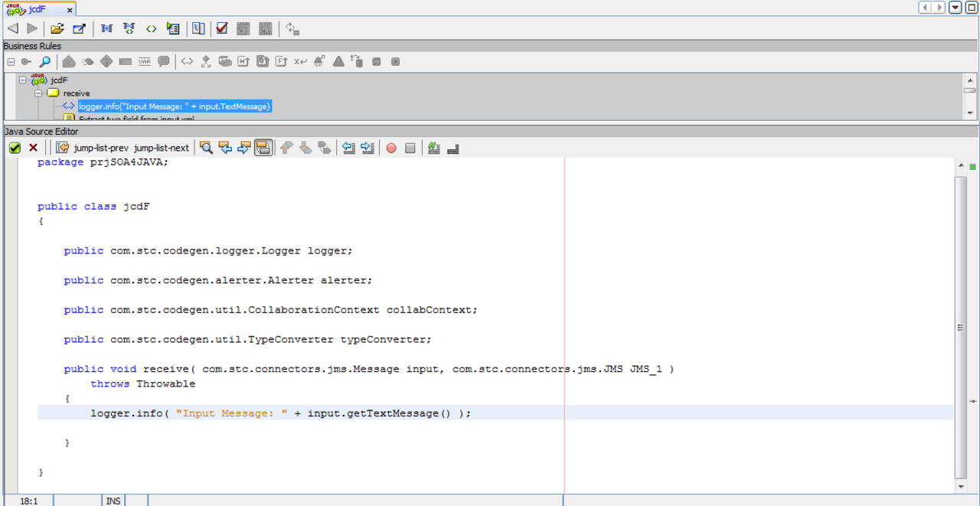Click the blue butterfly business rules designer icon
The image size is (980, 506).
[106, 28]
